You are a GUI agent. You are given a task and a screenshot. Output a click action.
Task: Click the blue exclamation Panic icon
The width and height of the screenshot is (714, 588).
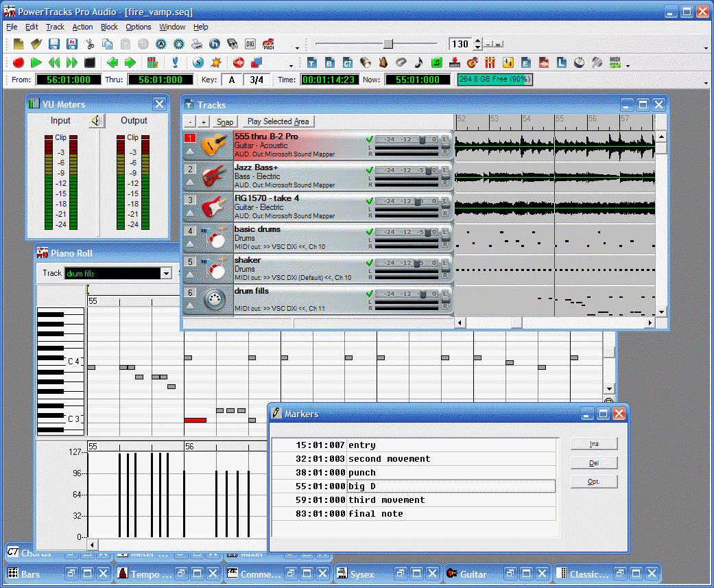point(175,62)
